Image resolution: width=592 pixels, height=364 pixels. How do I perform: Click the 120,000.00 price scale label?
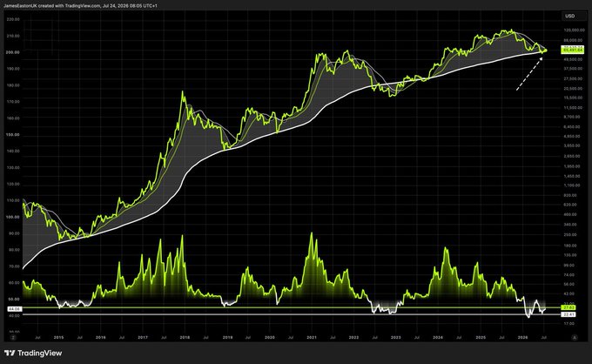tap(574, 30)
